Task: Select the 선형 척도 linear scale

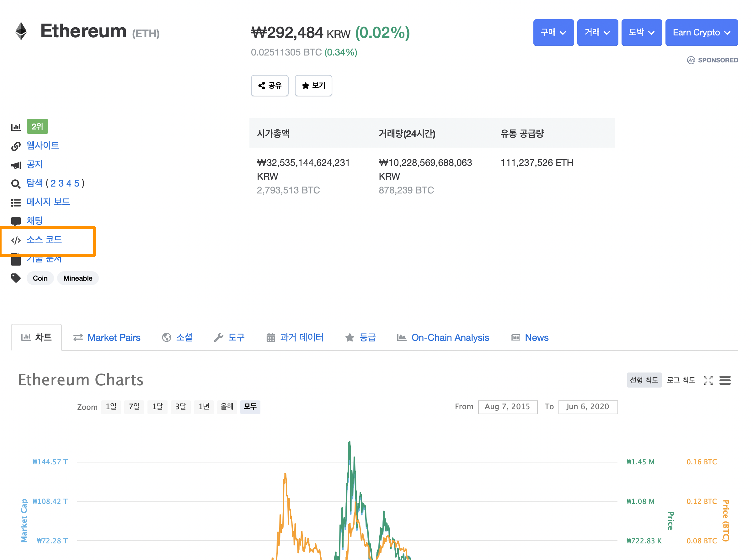Action: click(x=644, y=380)
